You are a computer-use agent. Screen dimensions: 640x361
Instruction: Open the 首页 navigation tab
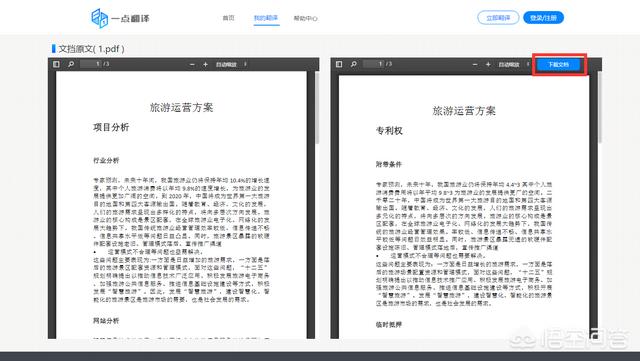click(x=229, y=18)
